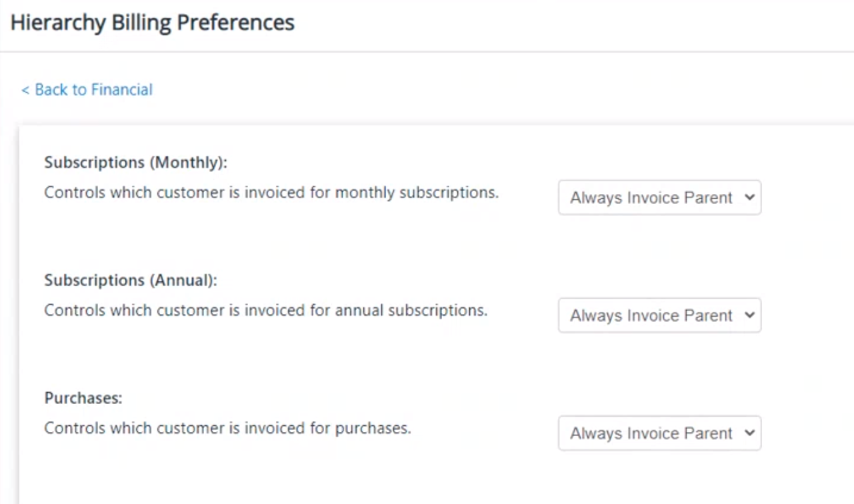Click the back arrow before Back to Financial
Screen dimensions: 854x504
click(x=25, y=90)
